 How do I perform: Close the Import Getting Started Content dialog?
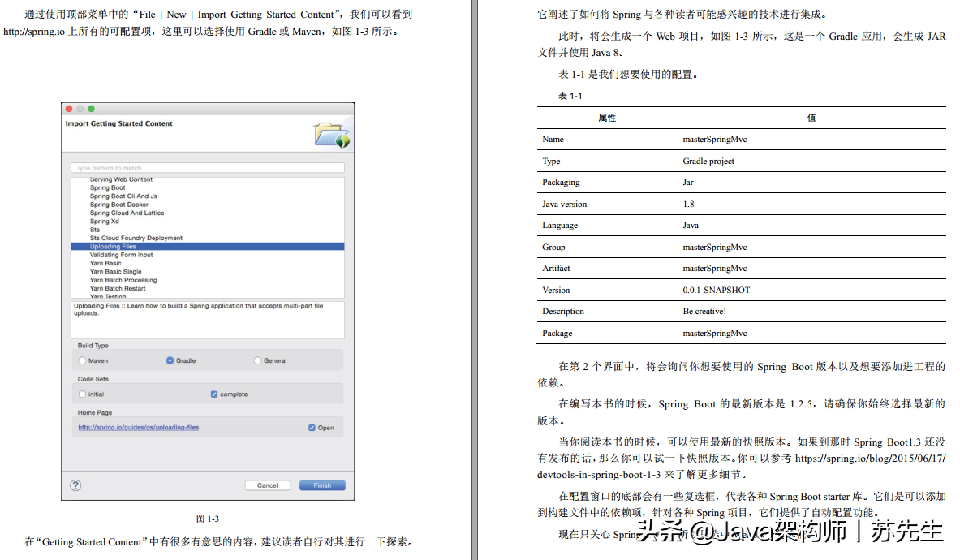[69, 109]
